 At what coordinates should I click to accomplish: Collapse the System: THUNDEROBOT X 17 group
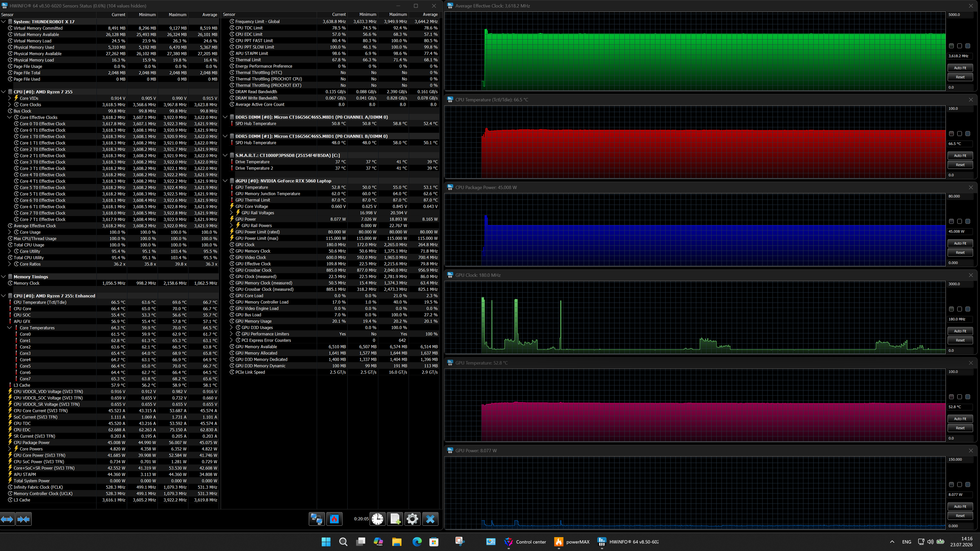tap(3, 22)
